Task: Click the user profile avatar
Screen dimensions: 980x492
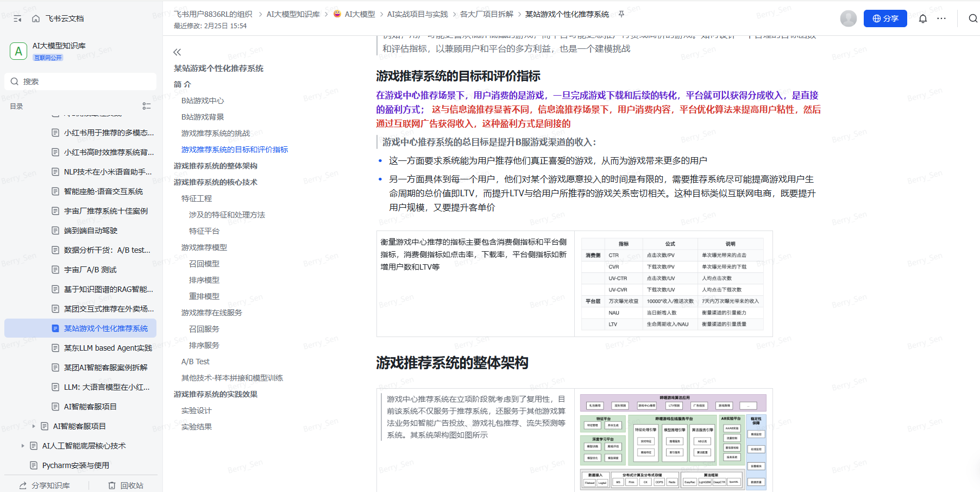Action: tap(849, 18)
